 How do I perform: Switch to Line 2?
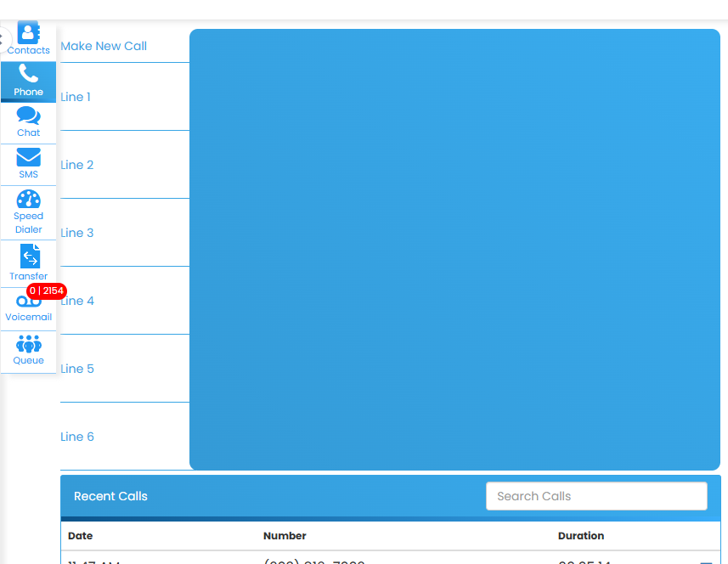point(77,165)
